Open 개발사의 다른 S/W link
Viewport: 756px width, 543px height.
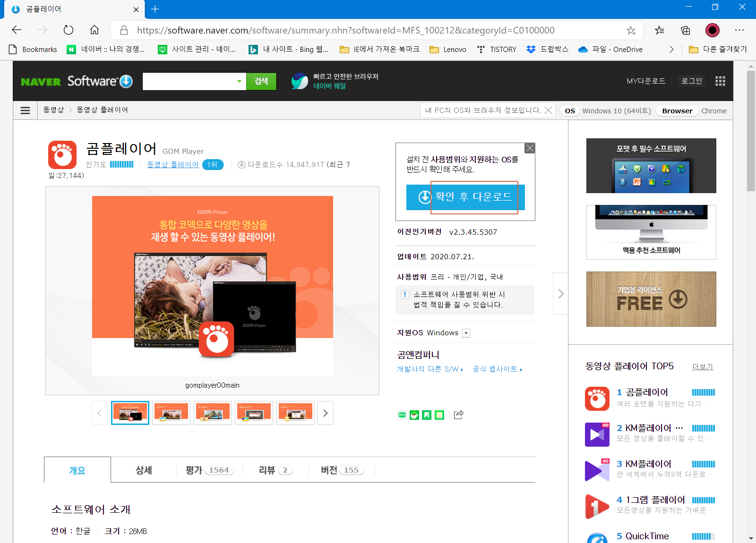[430, 369]
